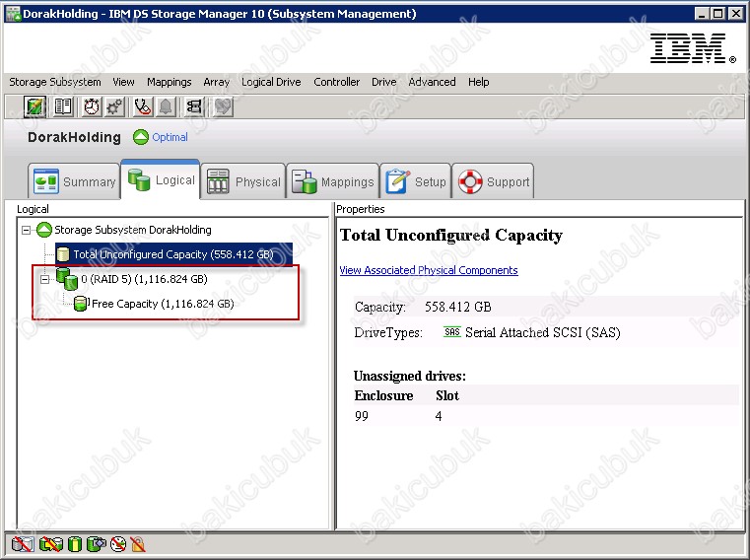The height and width of the screenshot is (560, 750).
Task: Collapse the Storage Subsystem DorakHolding tree node
Action: click(x=26, y=231)
